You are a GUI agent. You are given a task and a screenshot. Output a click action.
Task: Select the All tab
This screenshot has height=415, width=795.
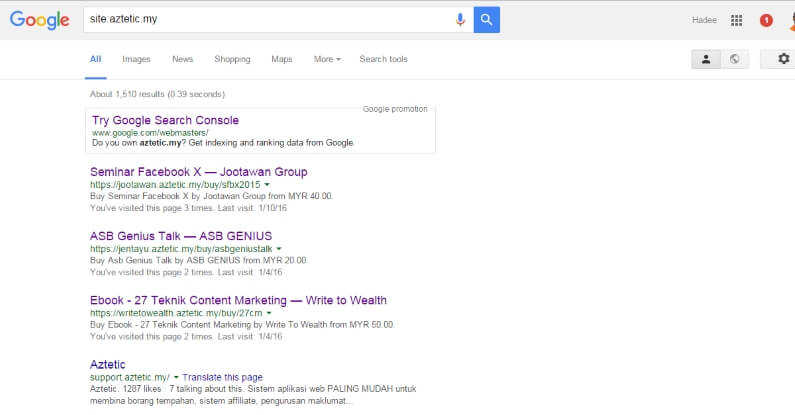point(95,59)
